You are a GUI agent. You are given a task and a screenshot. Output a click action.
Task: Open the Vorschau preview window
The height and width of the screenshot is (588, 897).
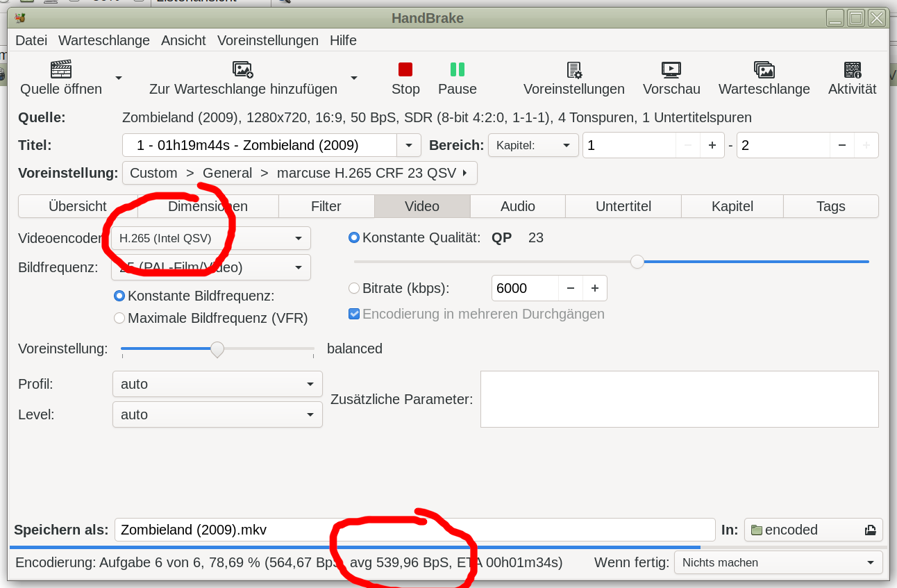pyautogui.click(x=671, y=69)
